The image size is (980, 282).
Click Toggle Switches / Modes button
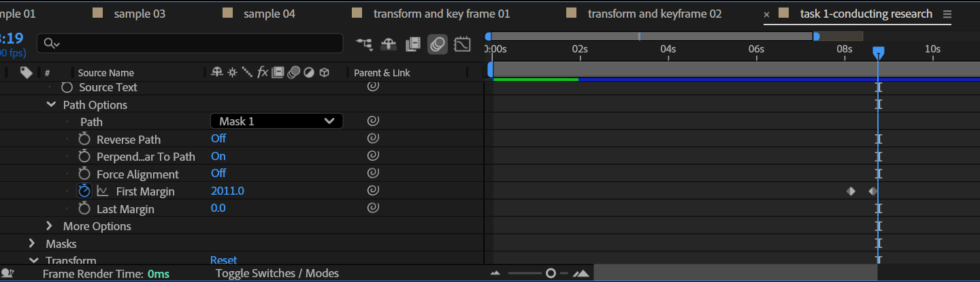tap(277, 273)
